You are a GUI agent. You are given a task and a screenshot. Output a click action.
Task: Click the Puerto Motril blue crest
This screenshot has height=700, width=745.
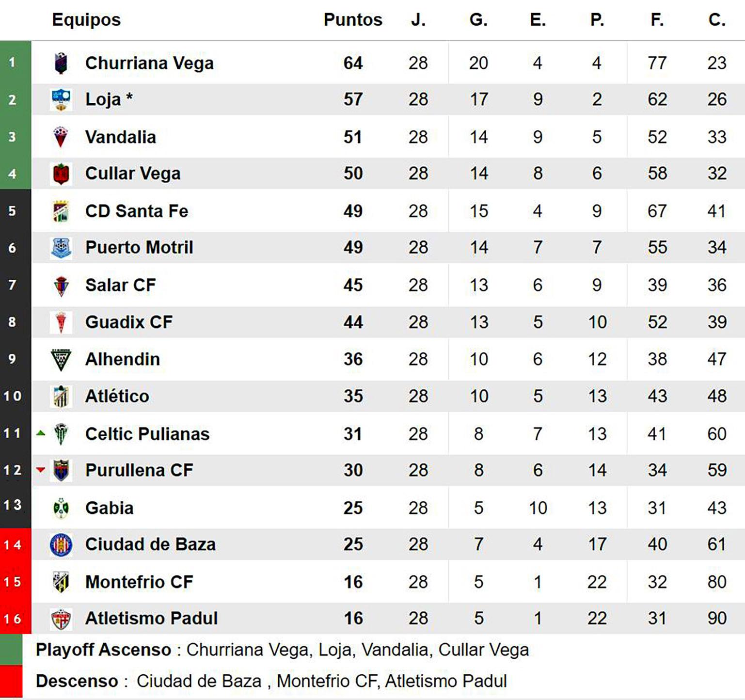61,248
